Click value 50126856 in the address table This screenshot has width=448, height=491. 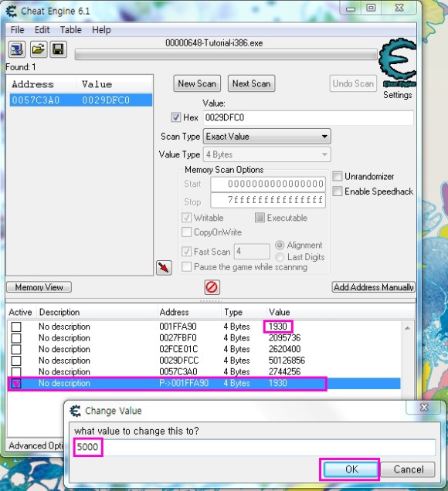point(287,361)
